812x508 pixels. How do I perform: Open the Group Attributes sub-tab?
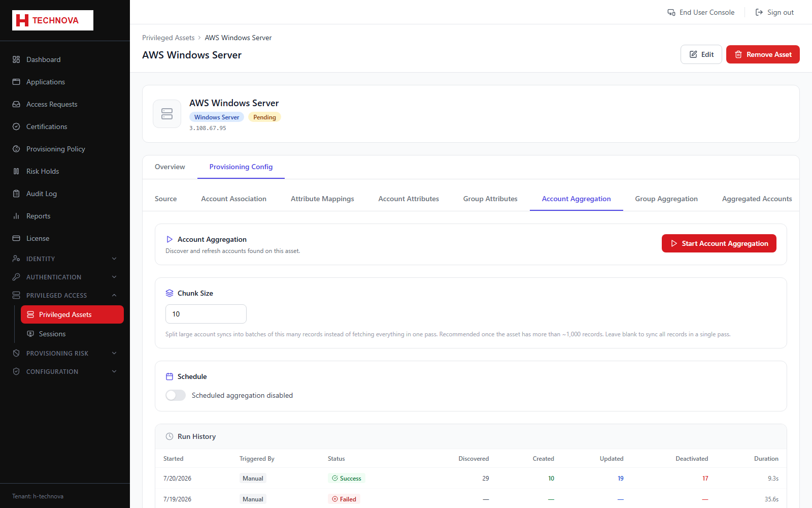(490, 199)
